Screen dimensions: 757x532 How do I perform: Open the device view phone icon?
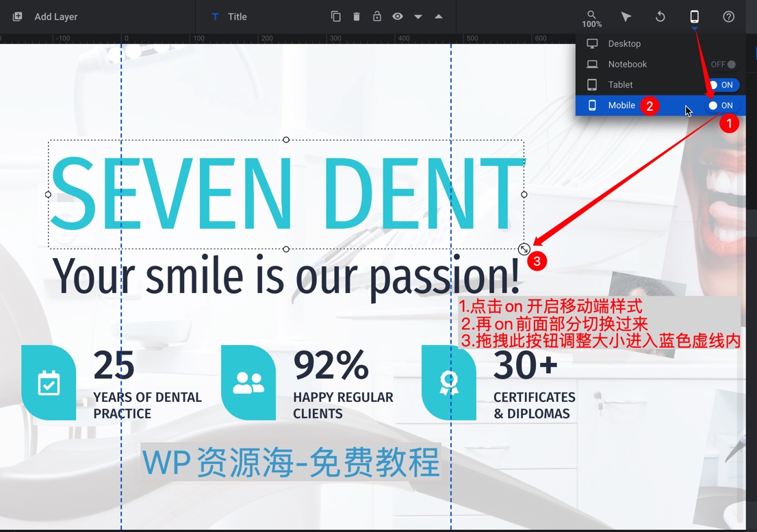tap(694, 17)
